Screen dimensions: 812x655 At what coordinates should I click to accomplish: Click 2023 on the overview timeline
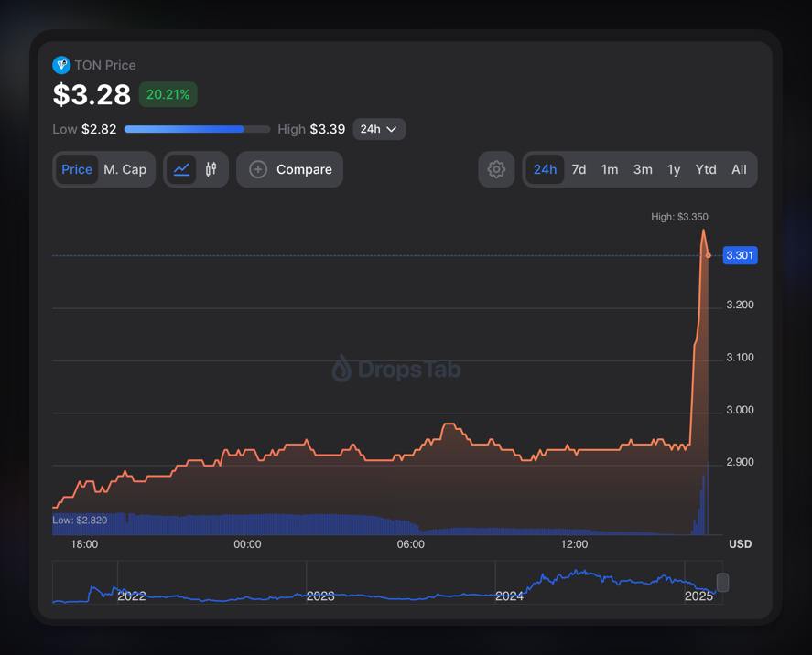pyautogui.click(x=320, y=596)
